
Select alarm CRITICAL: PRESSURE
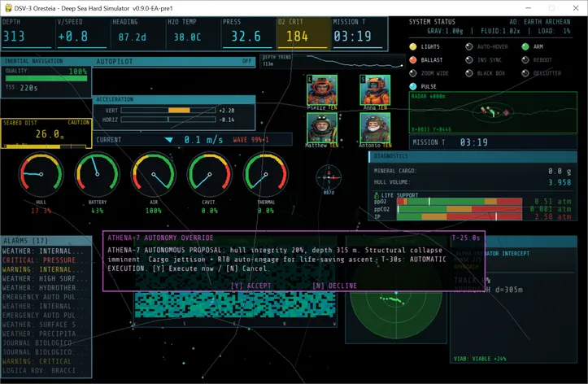39,260
